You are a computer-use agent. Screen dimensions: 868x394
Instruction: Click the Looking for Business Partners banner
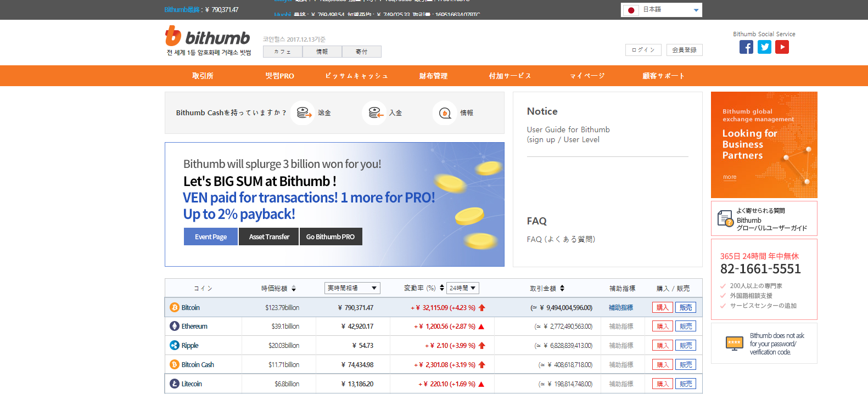[x=764, y=145]
